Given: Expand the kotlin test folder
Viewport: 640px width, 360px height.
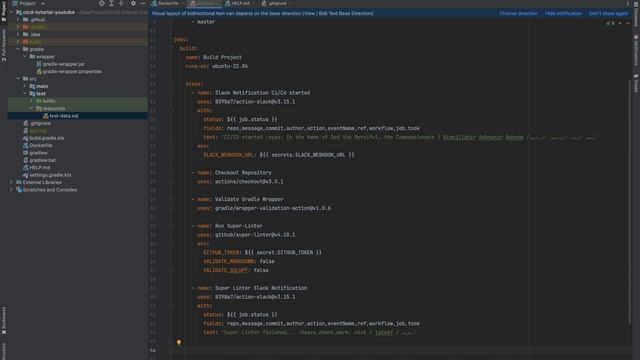Looking at the screenshot, I should pos(31,101).
